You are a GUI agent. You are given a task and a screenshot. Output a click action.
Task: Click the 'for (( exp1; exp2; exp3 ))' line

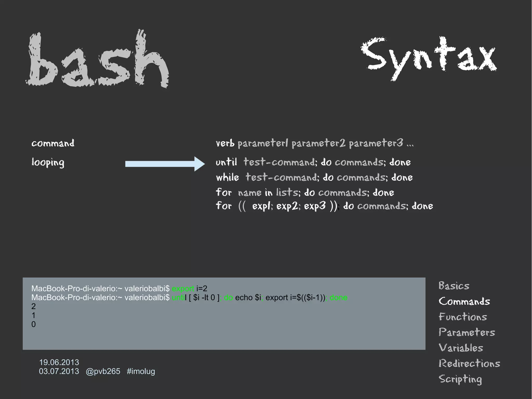pos(324,206)
